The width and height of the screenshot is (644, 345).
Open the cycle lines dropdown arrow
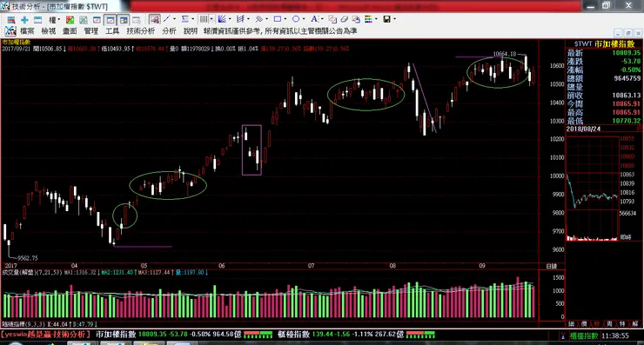211,19
